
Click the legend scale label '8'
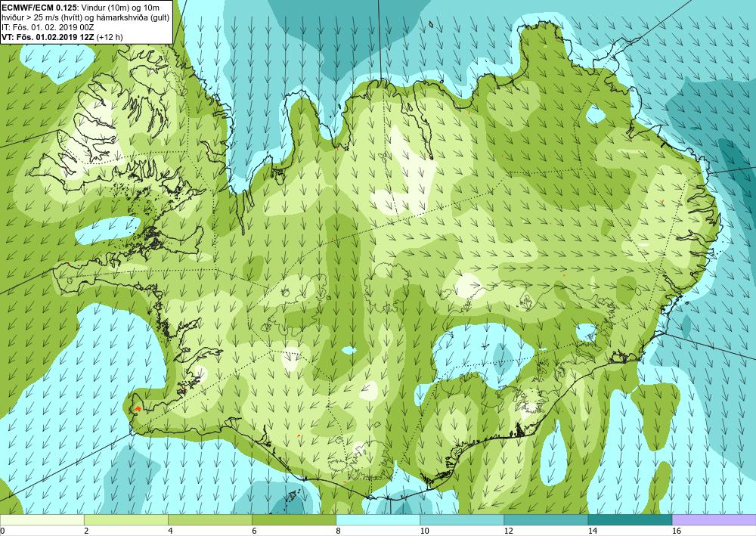pos(338,531)
